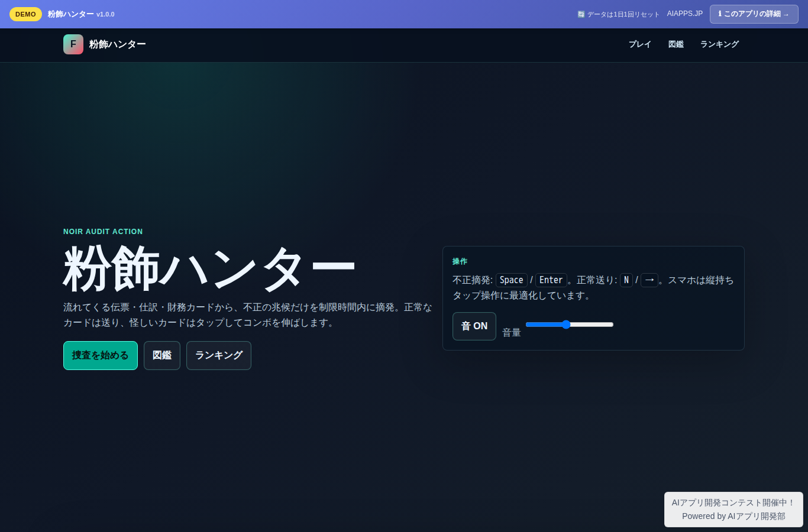
Task: Open the ランキング nav item in header
Action: pos(719,44)
